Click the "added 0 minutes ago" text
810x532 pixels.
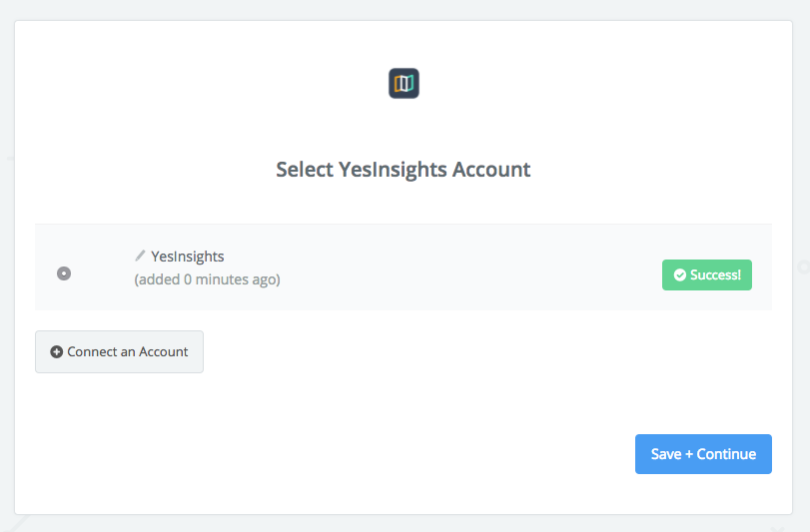pyautogui.click(x=207, y=279)
